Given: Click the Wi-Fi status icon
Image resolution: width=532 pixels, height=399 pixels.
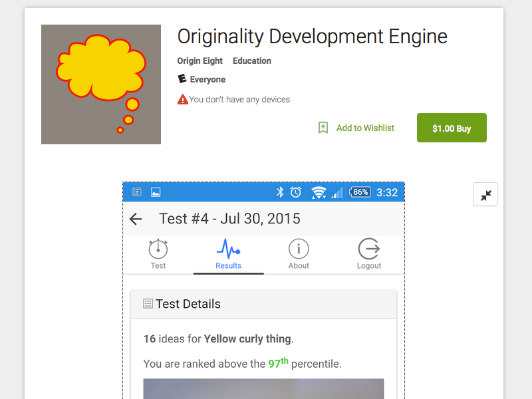Looking at the screenshot, I should pyautogui.click(x=319, y=192).
